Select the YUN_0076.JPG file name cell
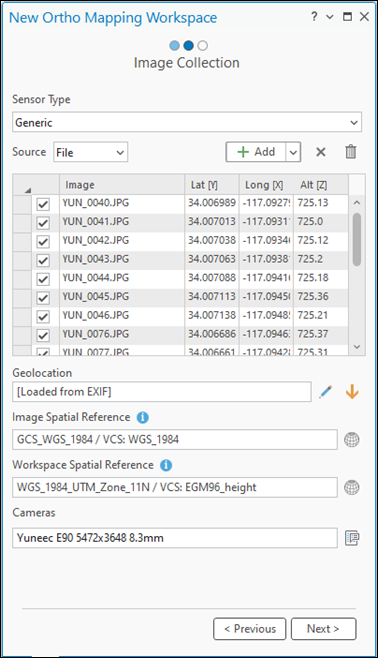 tap(122, 335)
